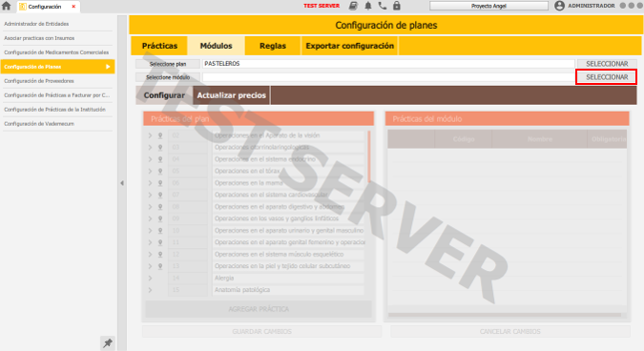Click GUARDAR CAMBIOS
Image resolution: width=644 pixels, height=351 pixels.
point(261,331)
